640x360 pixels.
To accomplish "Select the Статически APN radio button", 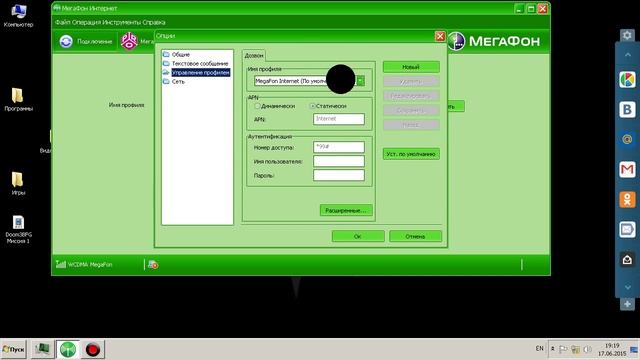I will [x=312, y=106].
